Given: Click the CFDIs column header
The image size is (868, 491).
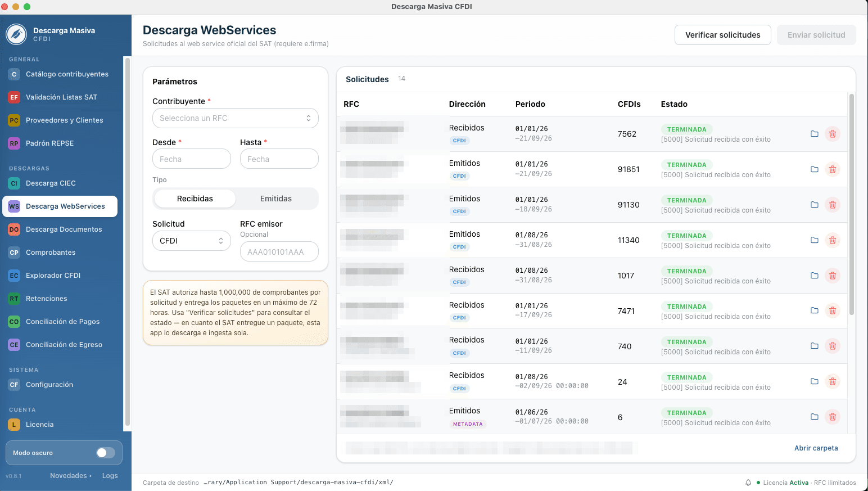Looking at the screenshot, I should coord(629,104).
